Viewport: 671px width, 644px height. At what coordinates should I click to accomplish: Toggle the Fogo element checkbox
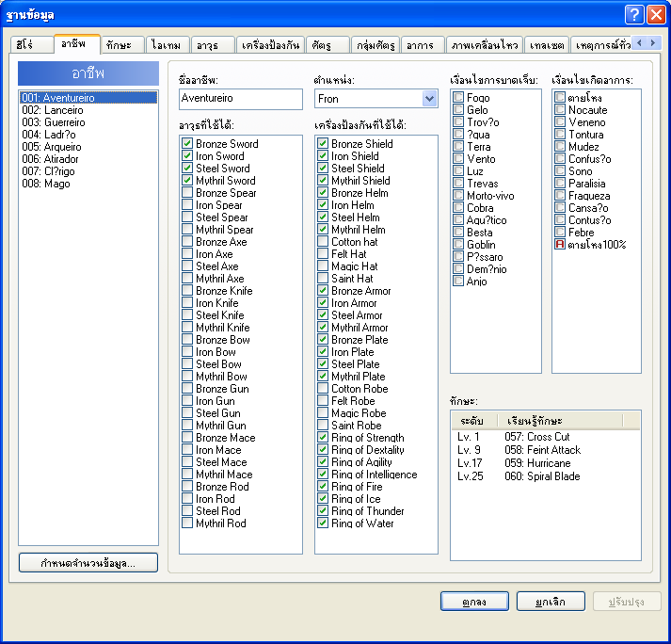click(x=458, y=98)
